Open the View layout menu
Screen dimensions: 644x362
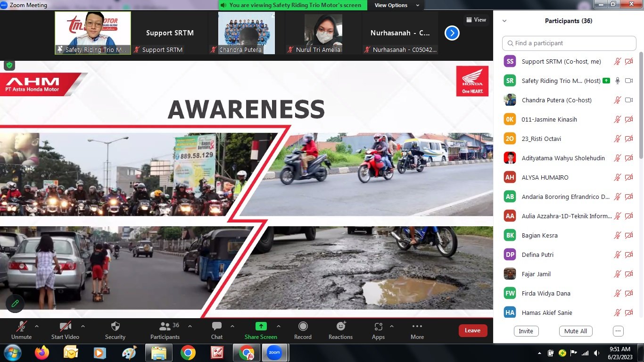pos(476,20)
